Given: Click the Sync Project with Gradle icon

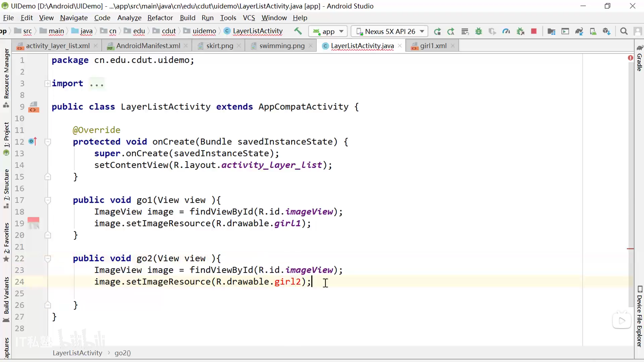Looking at the screenshot, I should point(579,31).
